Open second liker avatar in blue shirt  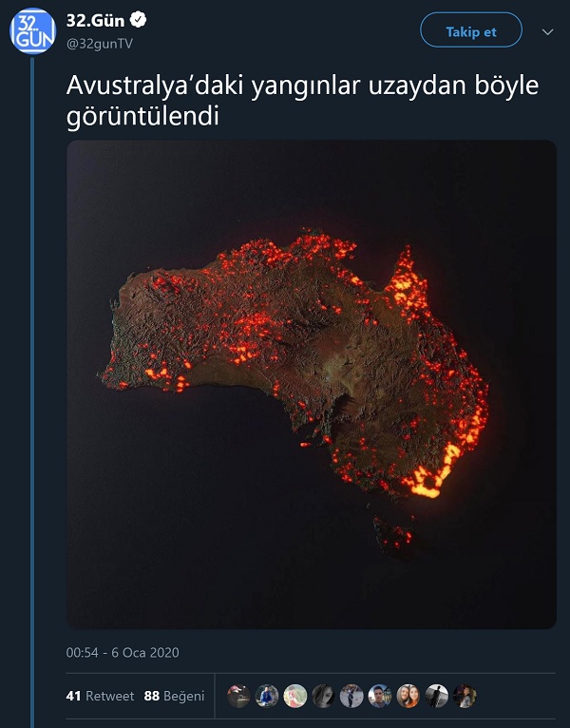pyautogui.click(x=267, y=696)
